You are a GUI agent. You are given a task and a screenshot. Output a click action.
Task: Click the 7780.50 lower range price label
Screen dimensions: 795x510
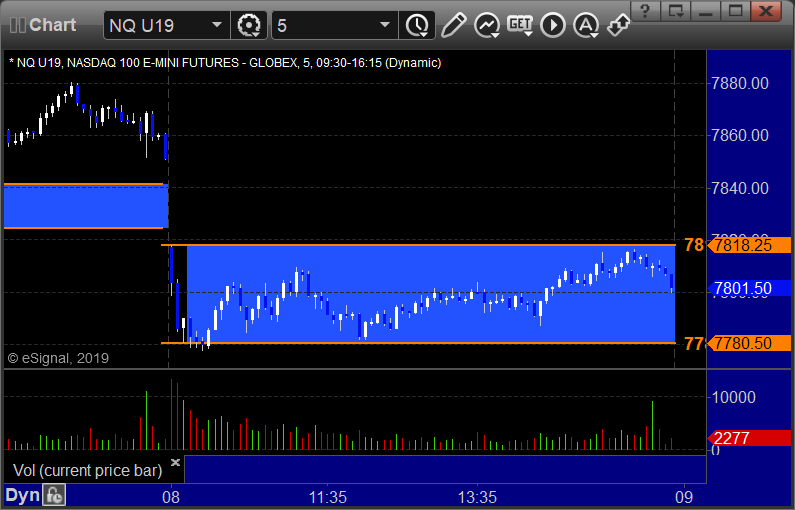coord(749,343)
